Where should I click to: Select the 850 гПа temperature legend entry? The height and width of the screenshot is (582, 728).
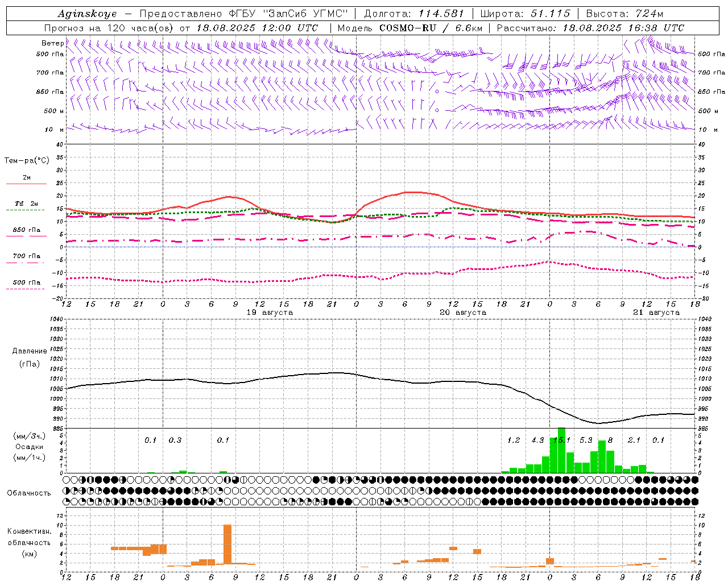27,230
